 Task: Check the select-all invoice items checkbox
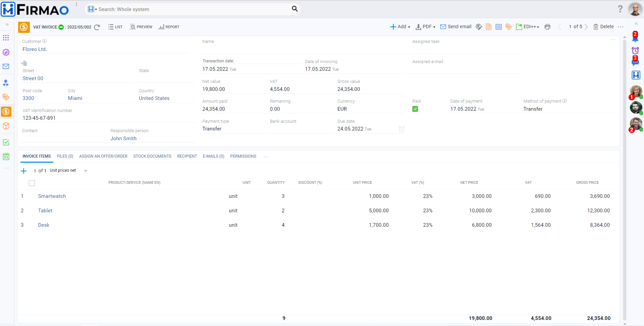pyautogui.click(x=32, y=183)
